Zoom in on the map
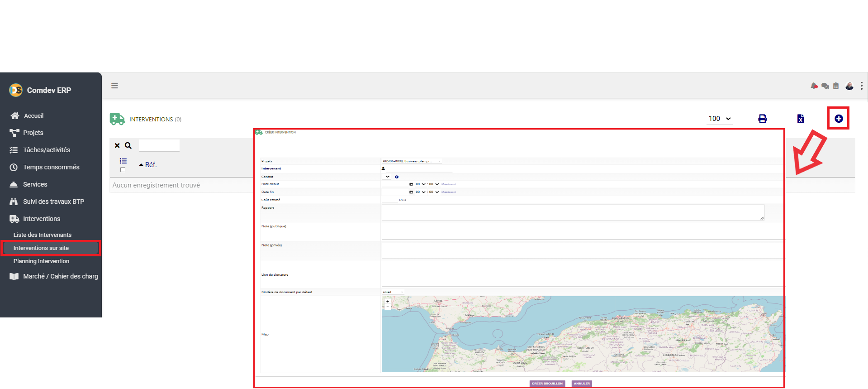Viewport: 868px width, 389px height. [388, 302]
